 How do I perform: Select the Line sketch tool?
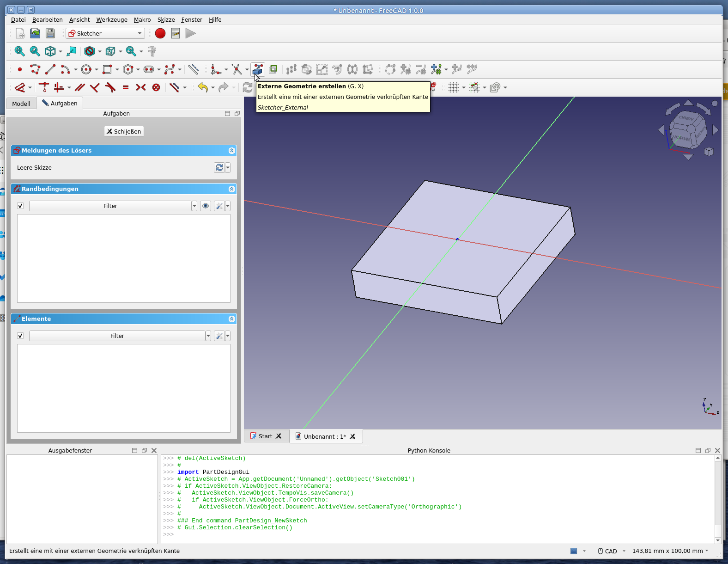point(50,69)
